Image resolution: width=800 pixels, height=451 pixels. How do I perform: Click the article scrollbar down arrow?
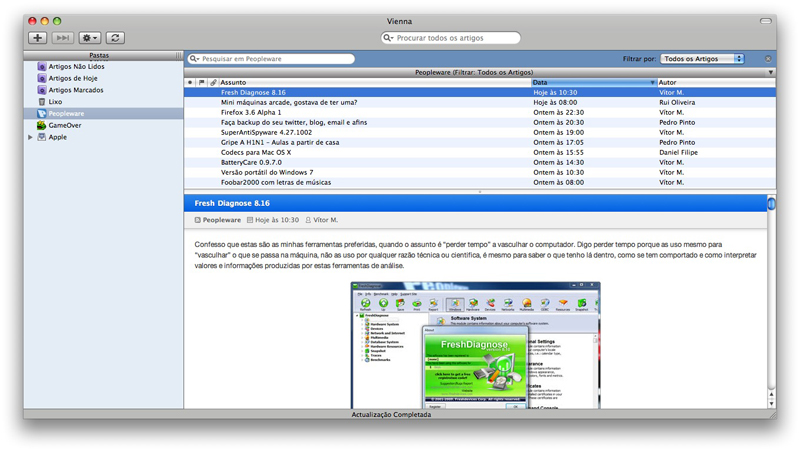click(x=771, y=403)
